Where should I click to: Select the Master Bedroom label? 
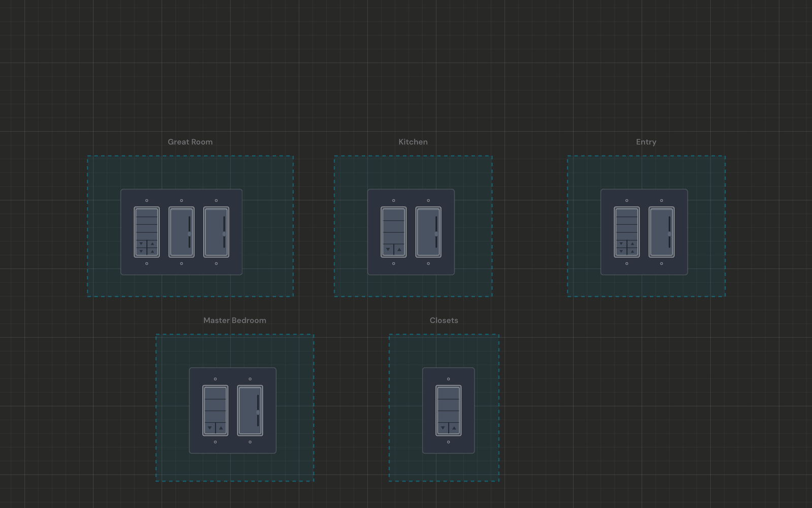click(234, 320)
